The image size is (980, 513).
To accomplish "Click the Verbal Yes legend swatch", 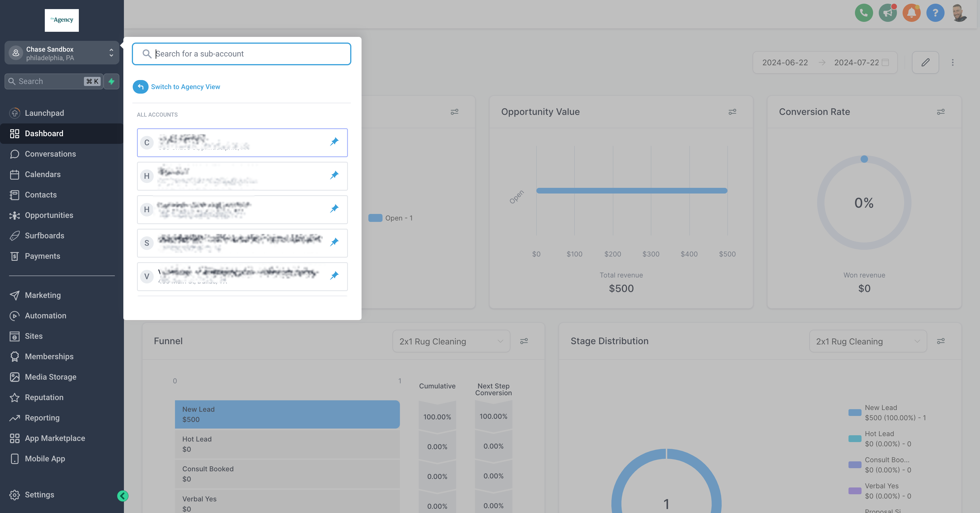I will point(854,491).
